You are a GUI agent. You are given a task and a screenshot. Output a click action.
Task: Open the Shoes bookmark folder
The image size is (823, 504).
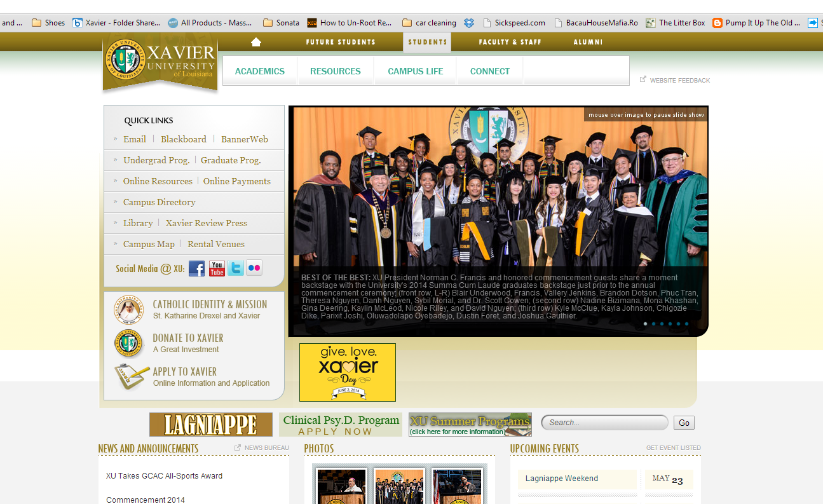tap(48, 22)
